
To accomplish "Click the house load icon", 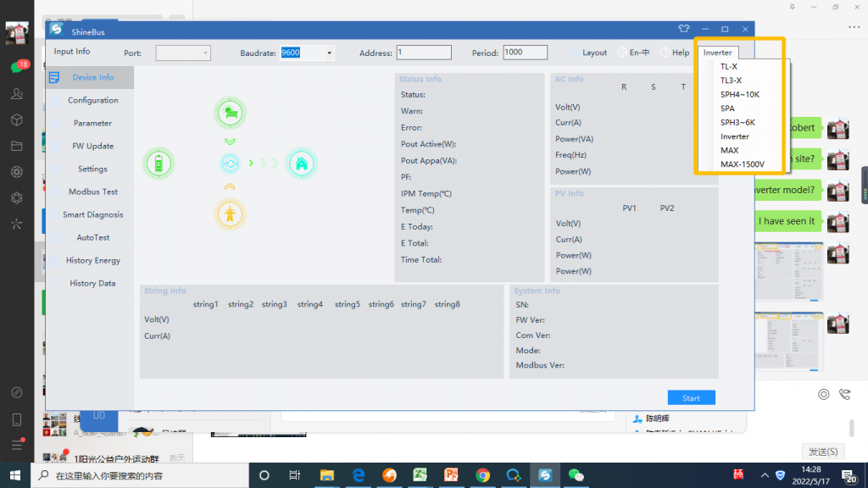I will point(301,164).
